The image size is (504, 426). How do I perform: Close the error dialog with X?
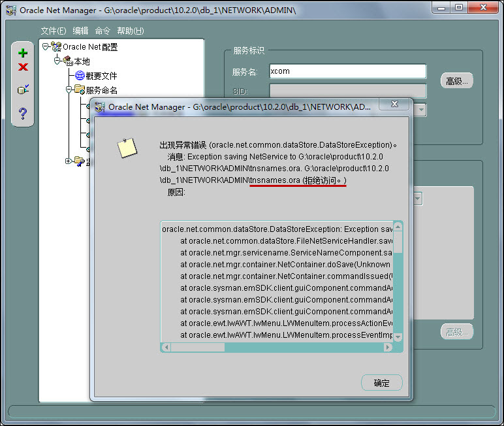pyautogui.click(x=394, y=105)
